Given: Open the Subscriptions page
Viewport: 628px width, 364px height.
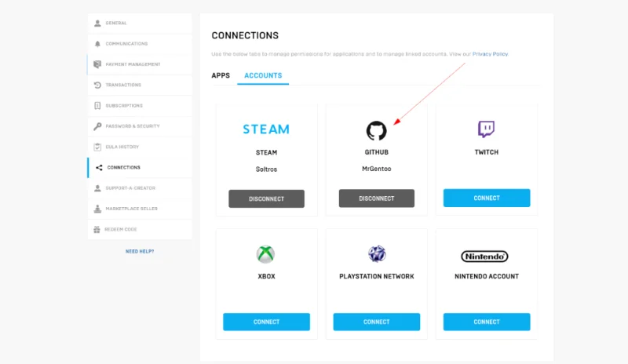Looking at the screenshot, I should click(x=140, y=106).
